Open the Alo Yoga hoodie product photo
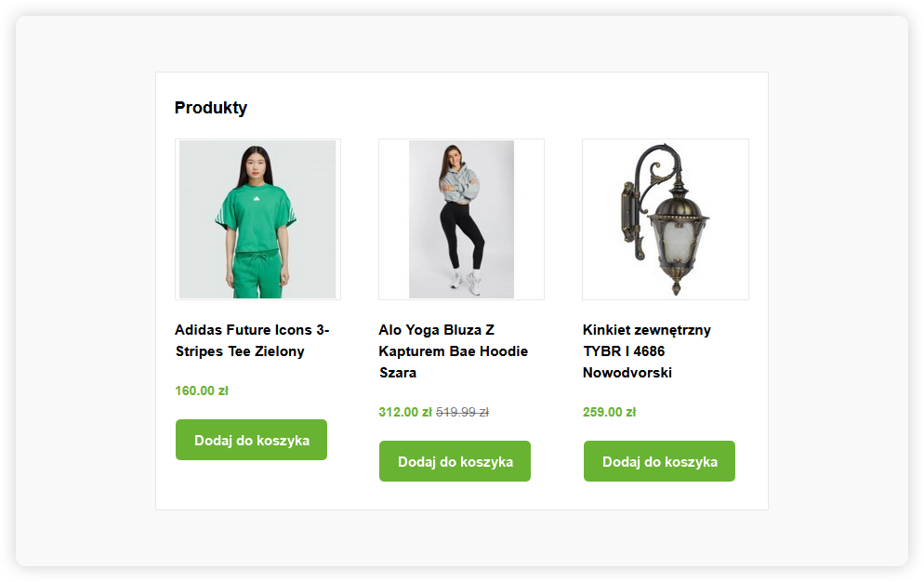 (461, 219)
